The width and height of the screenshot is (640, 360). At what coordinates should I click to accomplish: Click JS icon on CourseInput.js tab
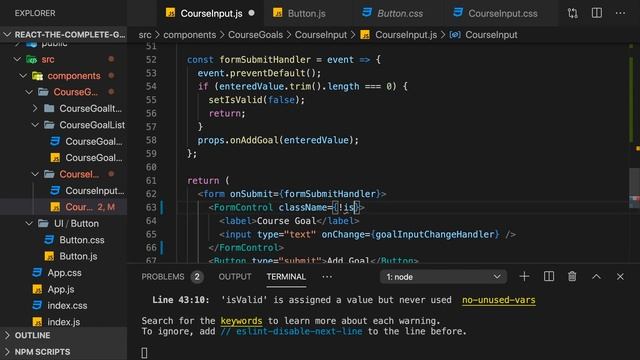pyautogui.click(x=170, y=13)
